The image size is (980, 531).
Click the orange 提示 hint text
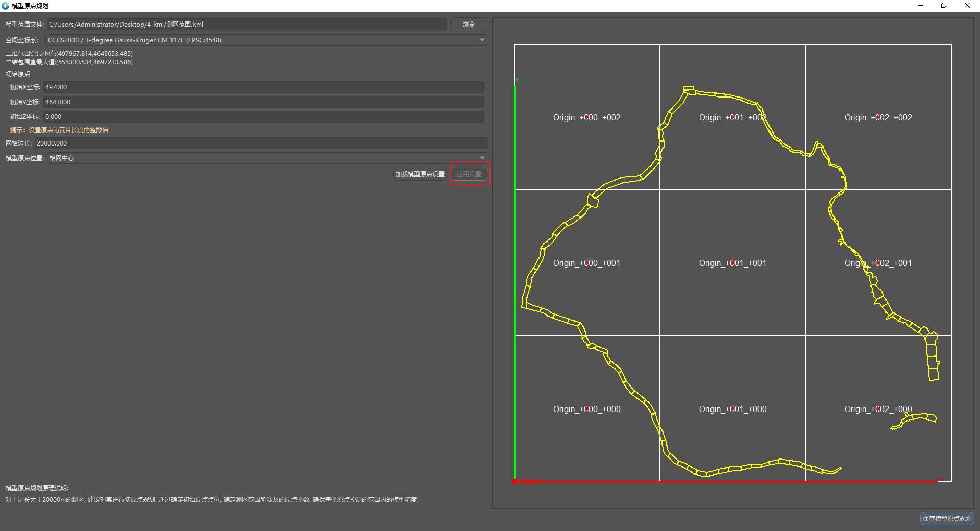(59, 130)
